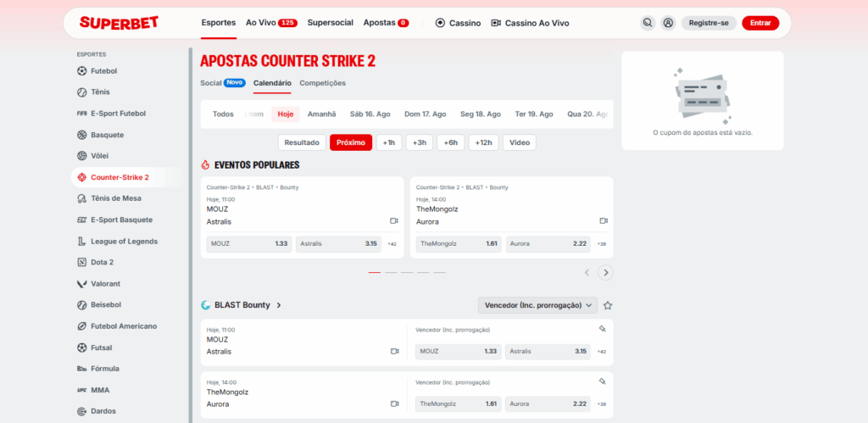Viewport: 868px width, 423px height.
Task: Bet on Aurora 2.22 in list row
Action: [x=548, y=404]
